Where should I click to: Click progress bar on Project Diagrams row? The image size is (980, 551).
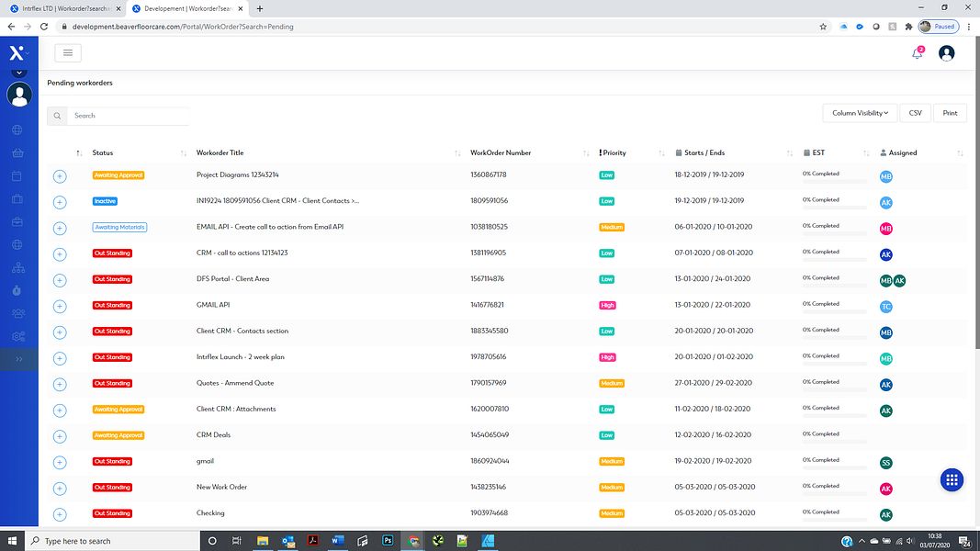click(x=834, y=181)
